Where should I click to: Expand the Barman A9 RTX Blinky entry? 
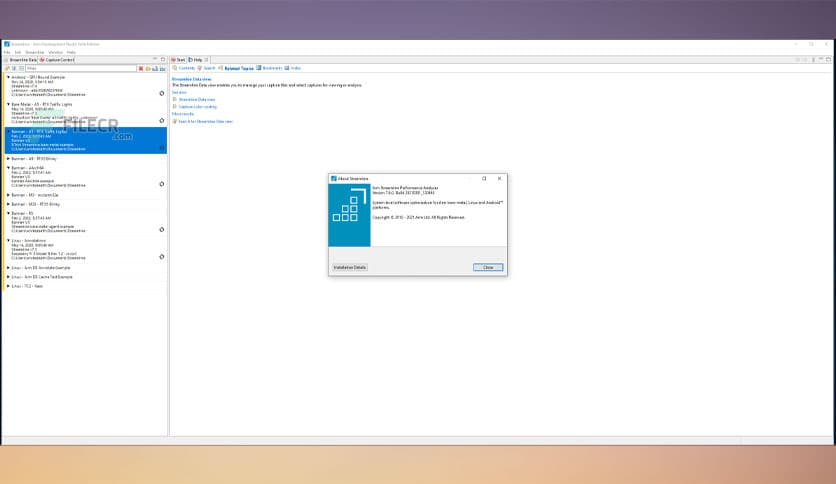tap(8, 159)
